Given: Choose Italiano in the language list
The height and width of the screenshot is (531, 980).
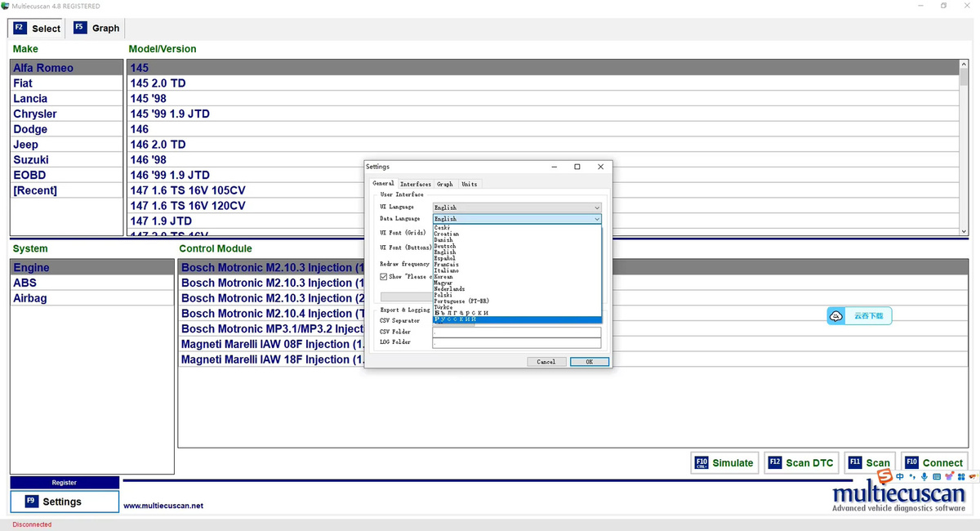Looking at the screenshot, I should 517,270.
